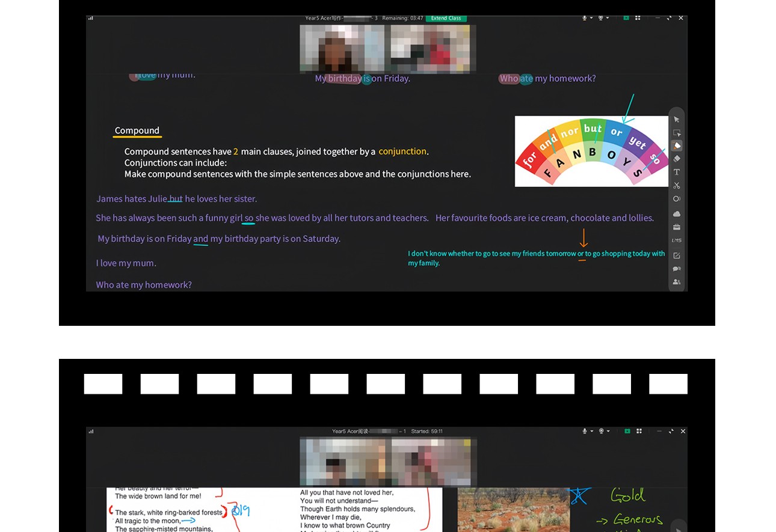Activate the eraser tool

click(677, 159)
